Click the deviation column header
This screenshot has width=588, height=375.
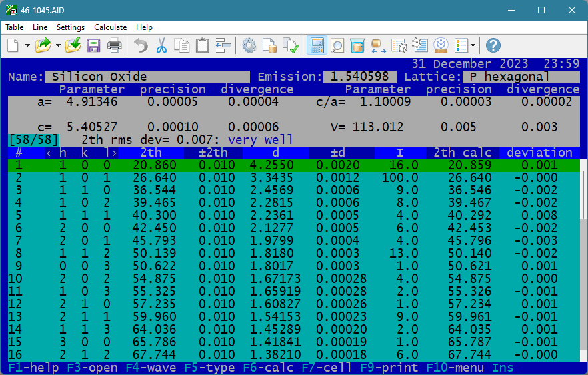pos(539,153)
